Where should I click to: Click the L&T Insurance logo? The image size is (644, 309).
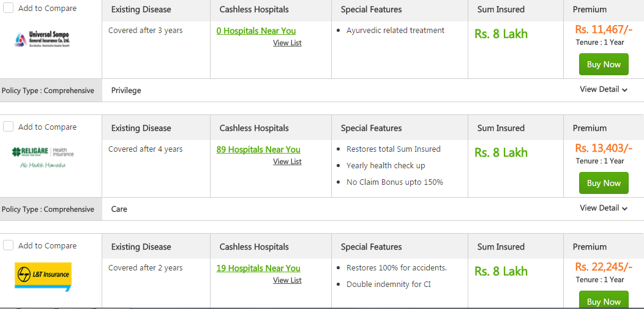click(x=43, y=277)
